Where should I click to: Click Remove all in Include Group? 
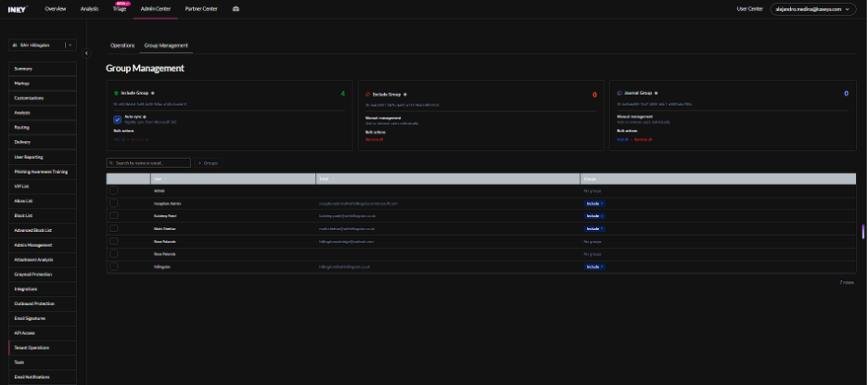pos(139,139)
